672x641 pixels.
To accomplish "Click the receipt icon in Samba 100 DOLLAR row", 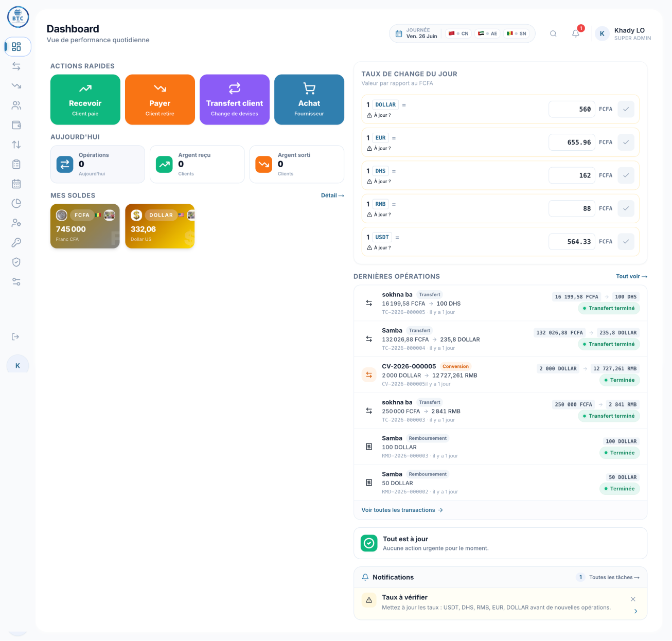I will click(x=369, y=447).
